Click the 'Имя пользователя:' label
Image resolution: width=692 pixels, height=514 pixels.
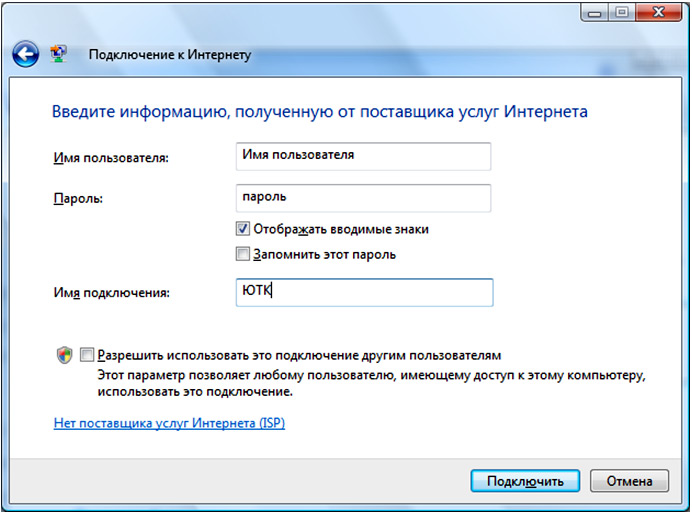(x=111, y=158)
